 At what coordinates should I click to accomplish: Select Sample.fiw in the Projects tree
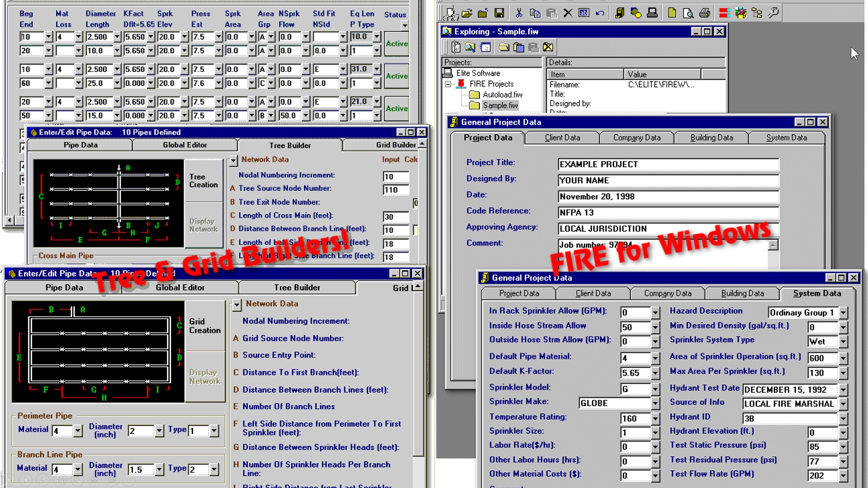click(499, 105)
